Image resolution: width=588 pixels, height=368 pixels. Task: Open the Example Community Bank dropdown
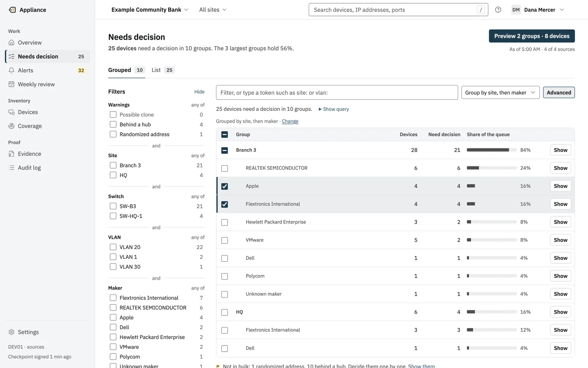(150, 10)
